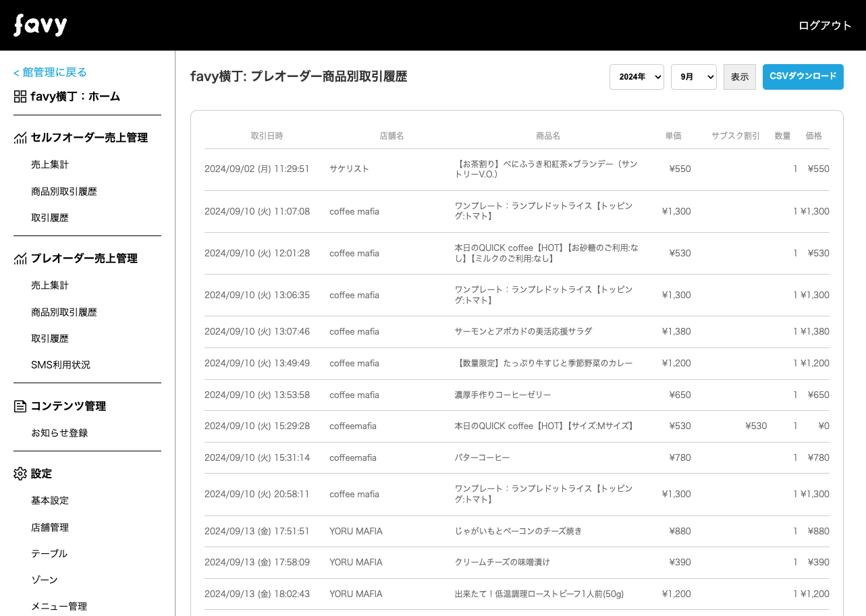Click the 店舗名 column header
Viewport: 866px width, 616px height.
[x=392, y=136]
